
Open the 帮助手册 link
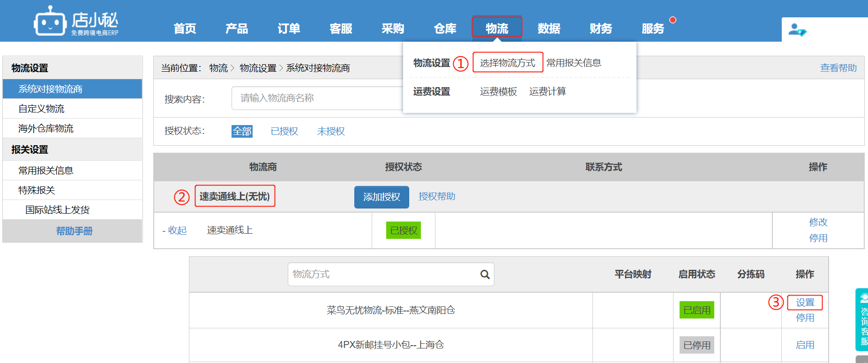point(74,231)
